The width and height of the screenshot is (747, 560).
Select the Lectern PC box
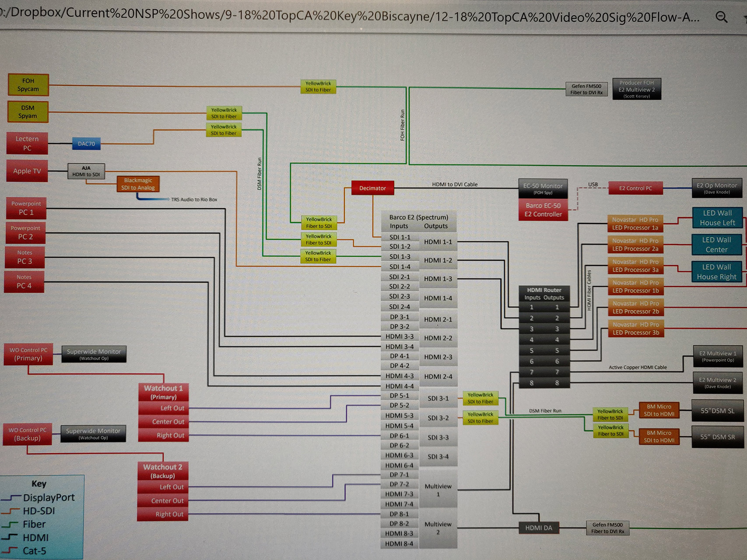[x=27, y=143]
